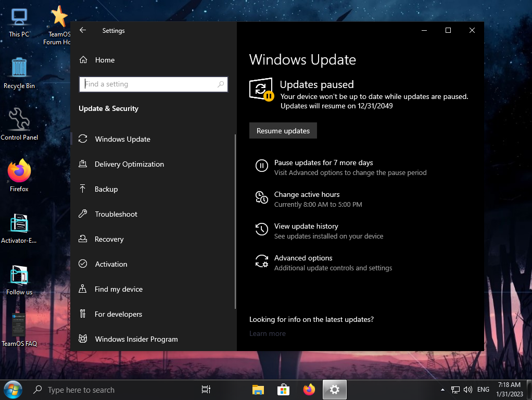Launch Firefox from the taskbar
Image resolution: width=532 pixels, height=400 pixels.
point(309,390)
